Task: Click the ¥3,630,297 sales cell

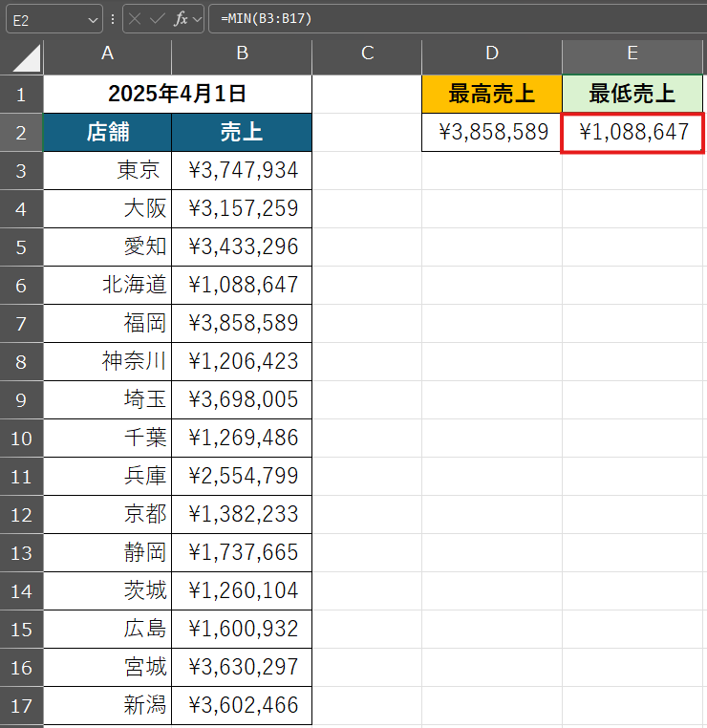Action: 242,668
